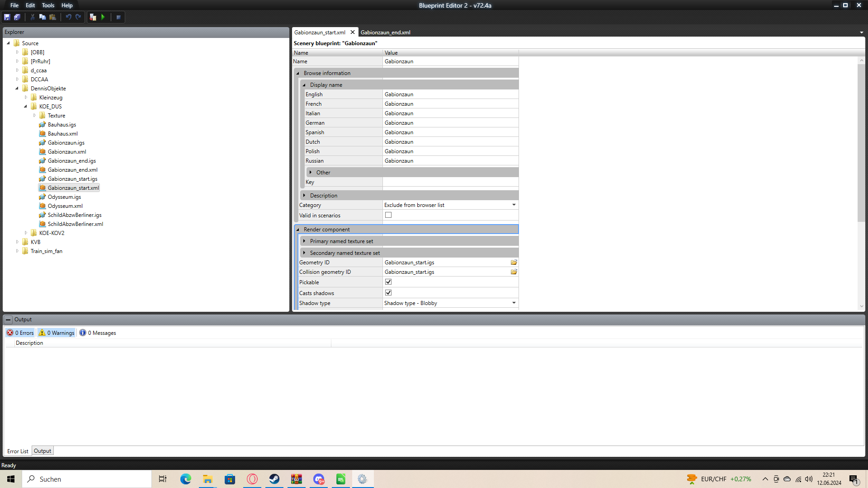Expand Primary named texture set section
This screenshot has width=868, height=488.
click(x=304, y=241)
